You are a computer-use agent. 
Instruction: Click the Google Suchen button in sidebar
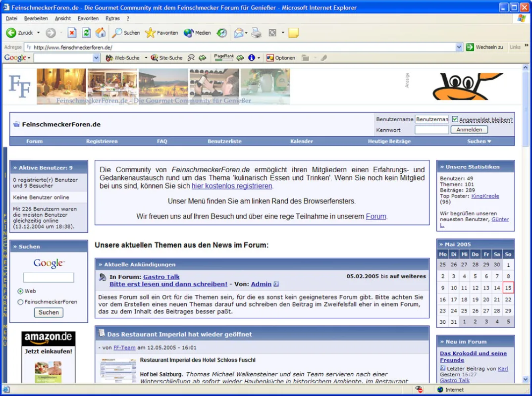click(x=49, y=312)
